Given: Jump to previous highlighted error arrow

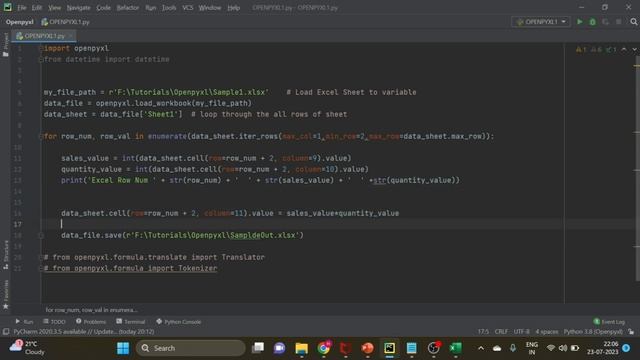Looking at the screenshot, I should (x=624, y=49).
